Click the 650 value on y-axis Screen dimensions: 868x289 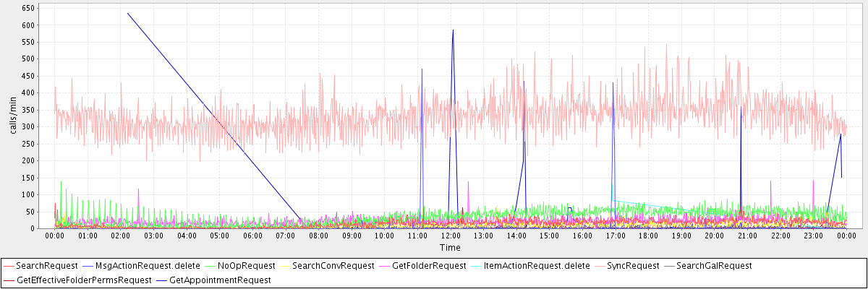pos(29,8)
